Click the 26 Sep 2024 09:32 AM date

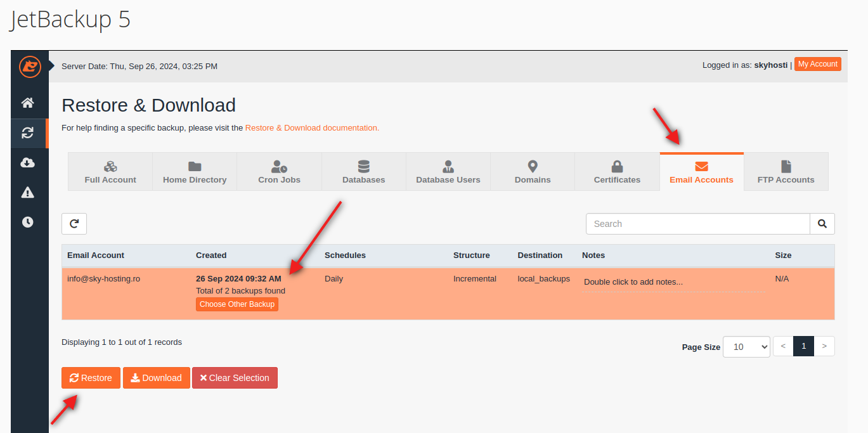tap(238, 278)
